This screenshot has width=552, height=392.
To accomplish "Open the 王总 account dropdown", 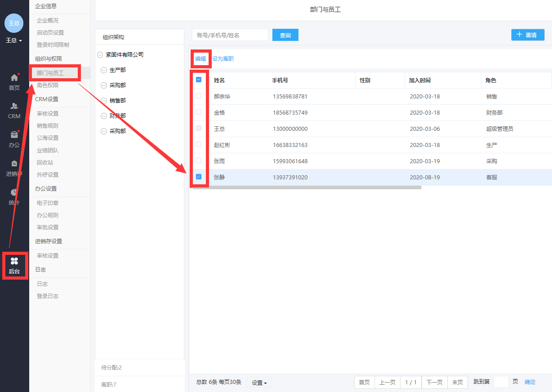I will [x=14, y=40].
